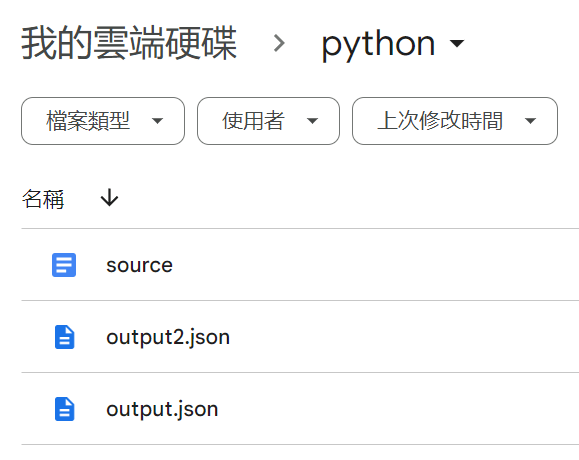Open the Google Docs icon beside source

click(64, 265)
